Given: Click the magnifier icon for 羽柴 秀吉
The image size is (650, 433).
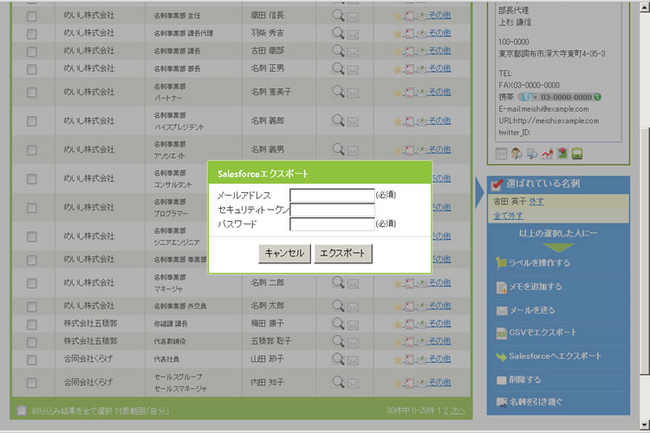Looking at the screenshot, I should [338, 33].
